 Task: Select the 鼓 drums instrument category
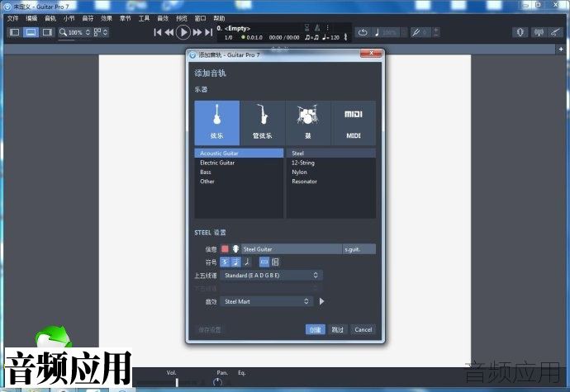click(x=308, y=123)
